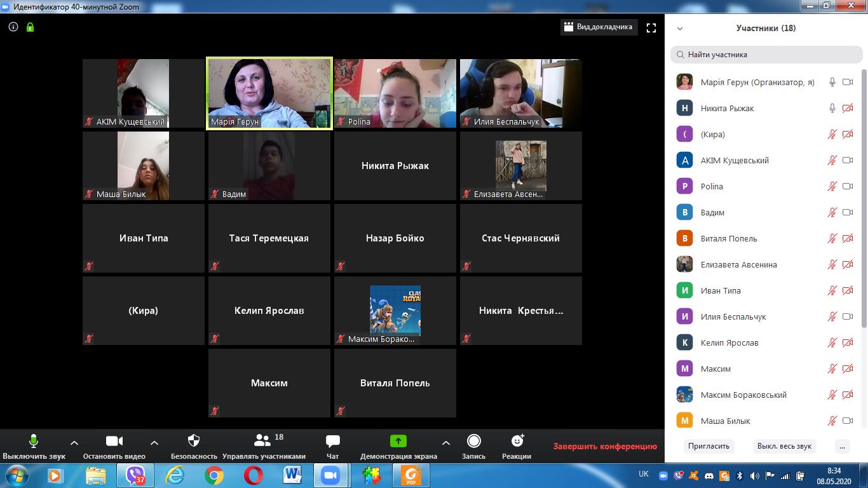Viewport: 868px width, 488px height.
Task: Click the Пригласить button
Action: point(709,446)
